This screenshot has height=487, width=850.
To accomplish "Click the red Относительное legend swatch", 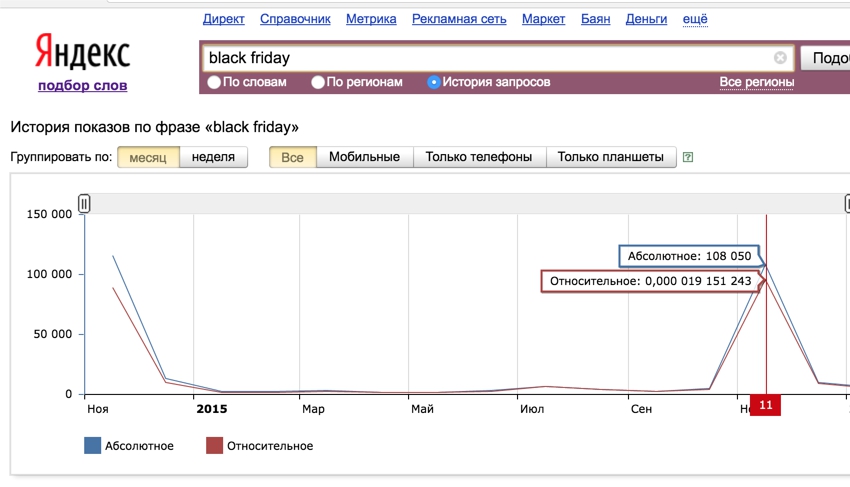I will 215,446.
